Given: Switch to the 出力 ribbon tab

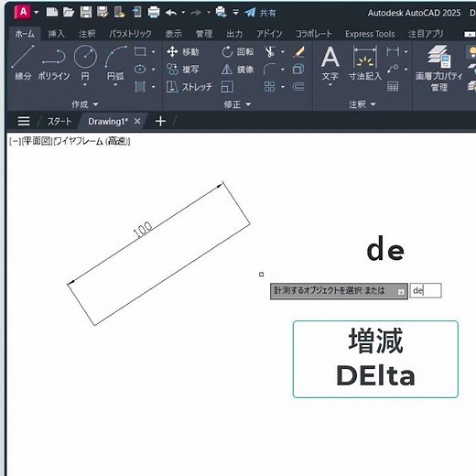Looking at the screenshot, I should coord(234,34).
